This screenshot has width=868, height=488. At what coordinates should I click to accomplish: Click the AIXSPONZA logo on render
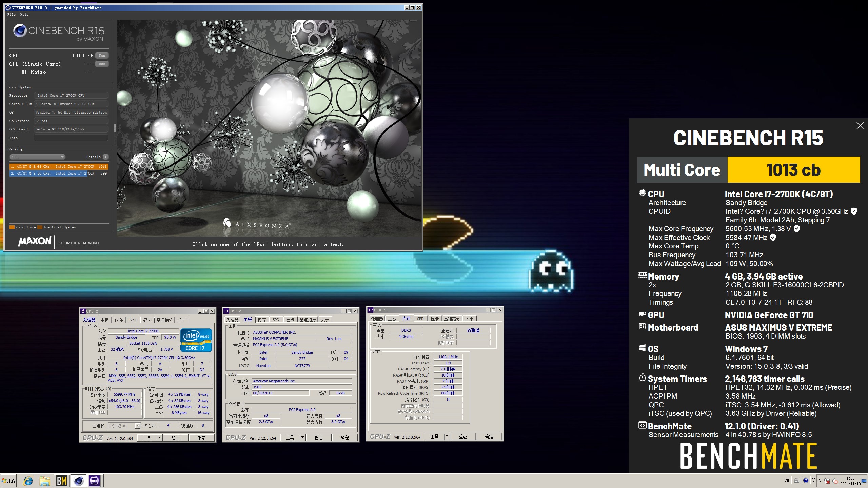coord(257,224)
